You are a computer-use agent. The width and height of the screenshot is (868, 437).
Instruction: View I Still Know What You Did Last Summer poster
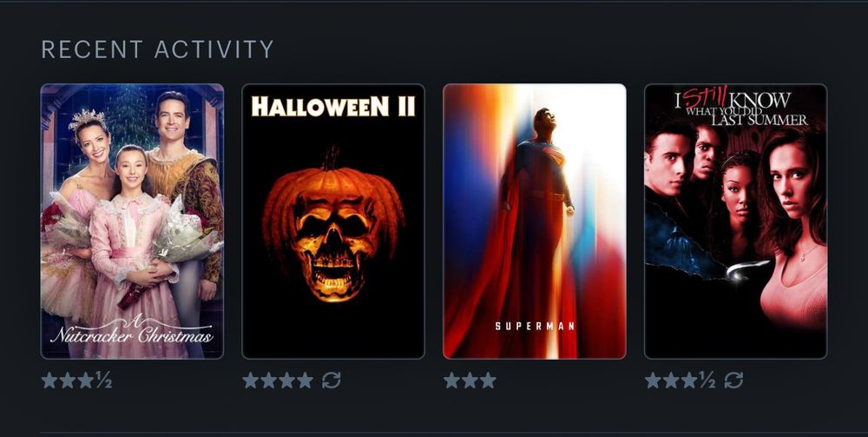736,221
